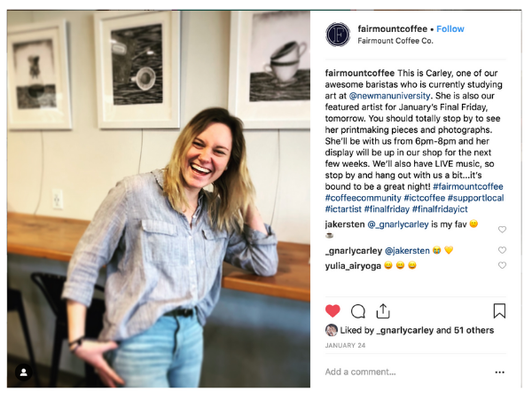Open the JANUARY 24 post date link
532x400 pixels.
[345, 345]
